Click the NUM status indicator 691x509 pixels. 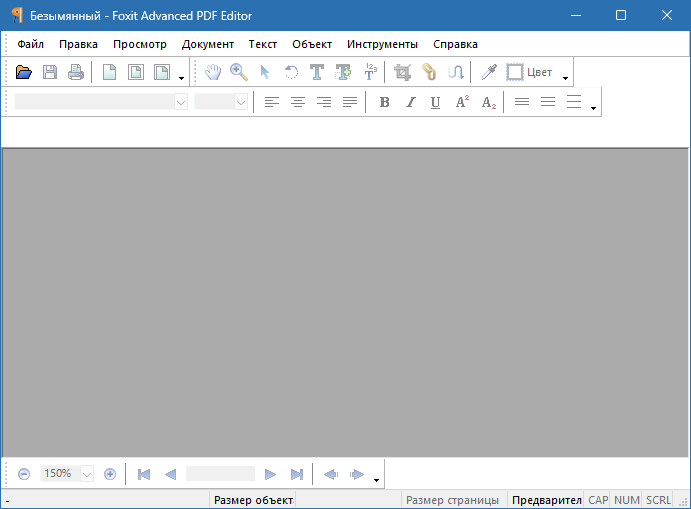point(627,500)
